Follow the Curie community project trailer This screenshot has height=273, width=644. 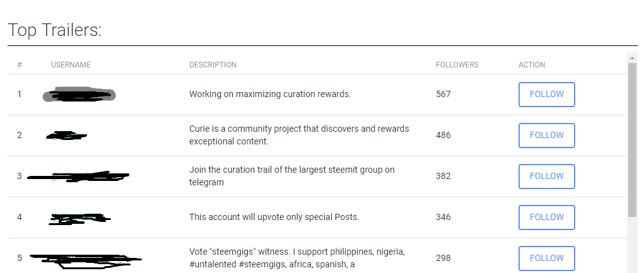coord(546,136)
